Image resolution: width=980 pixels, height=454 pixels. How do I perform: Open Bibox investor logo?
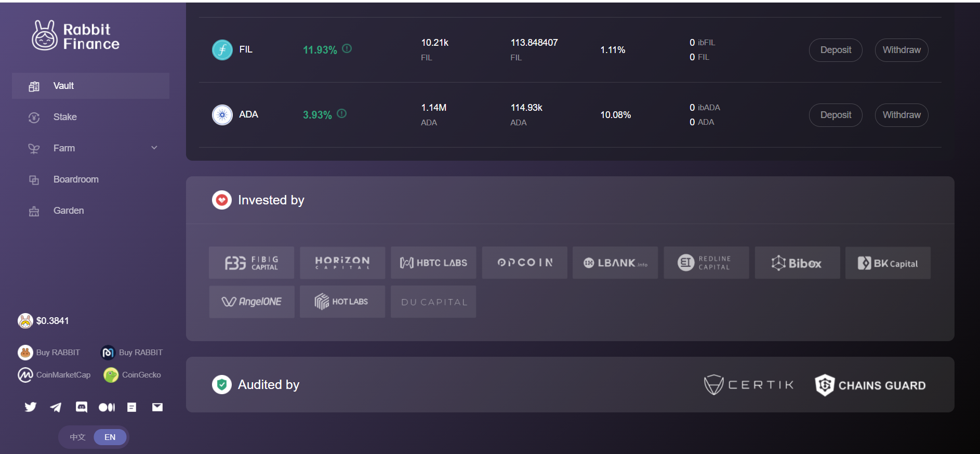pyautogui.click(x=798, y=263)
